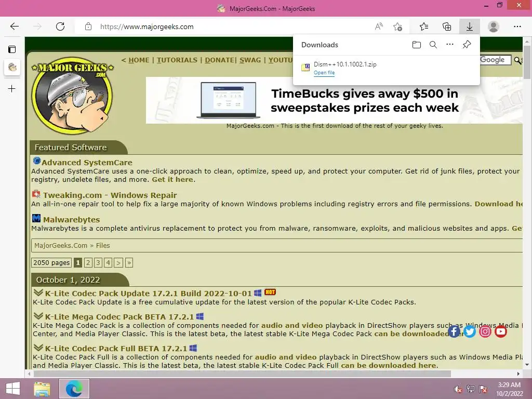This screenshot has width=532, height=399.
Task: Expand K-Lite Mega Codec Pack BETA chevron
Action: tap(38, 316)
